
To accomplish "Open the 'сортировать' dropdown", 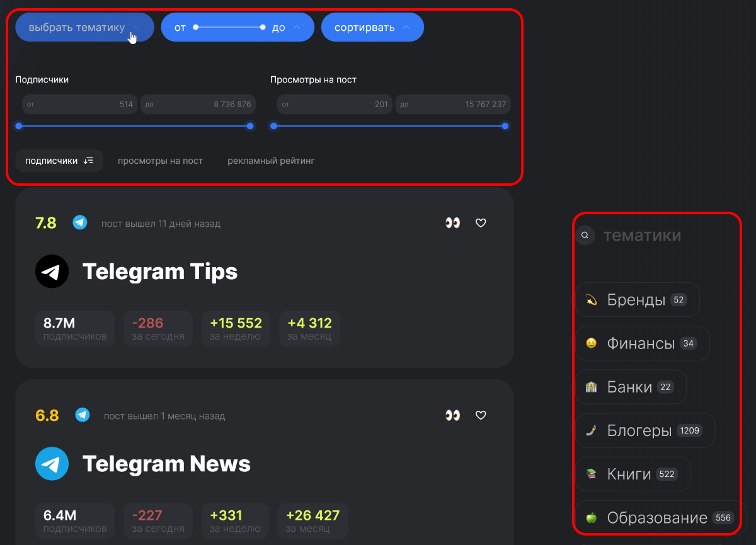I will pyautogui.click(x=372, y=27).
